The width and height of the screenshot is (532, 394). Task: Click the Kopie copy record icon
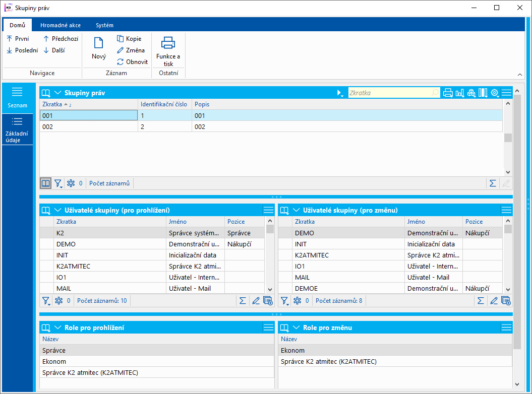coord(121,39)
